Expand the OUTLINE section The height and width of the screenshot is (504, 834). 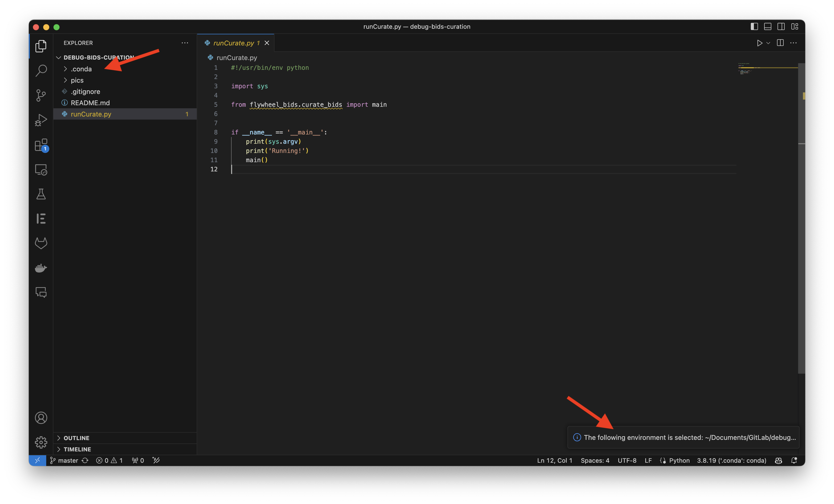coord(125,438)
